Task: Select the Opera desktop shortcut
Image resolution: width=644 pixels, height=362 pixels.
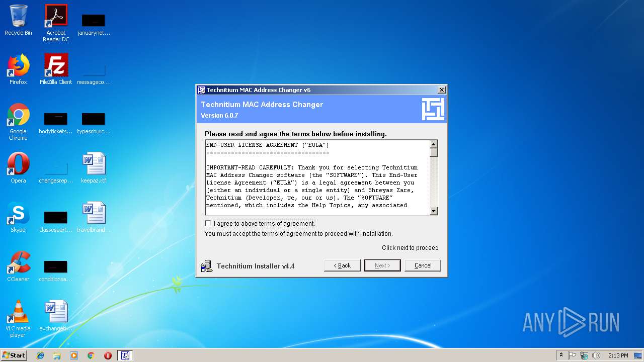Action: click(18, 168)
